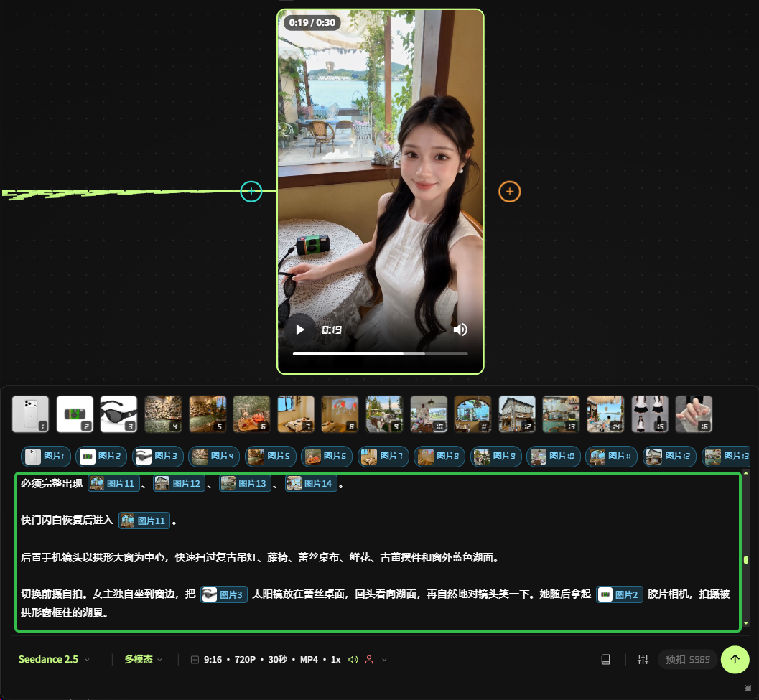Insert the 图片3 chip from the chip row
The height and width of the screenshot is (700, 759).
click(x=158, y=456)
